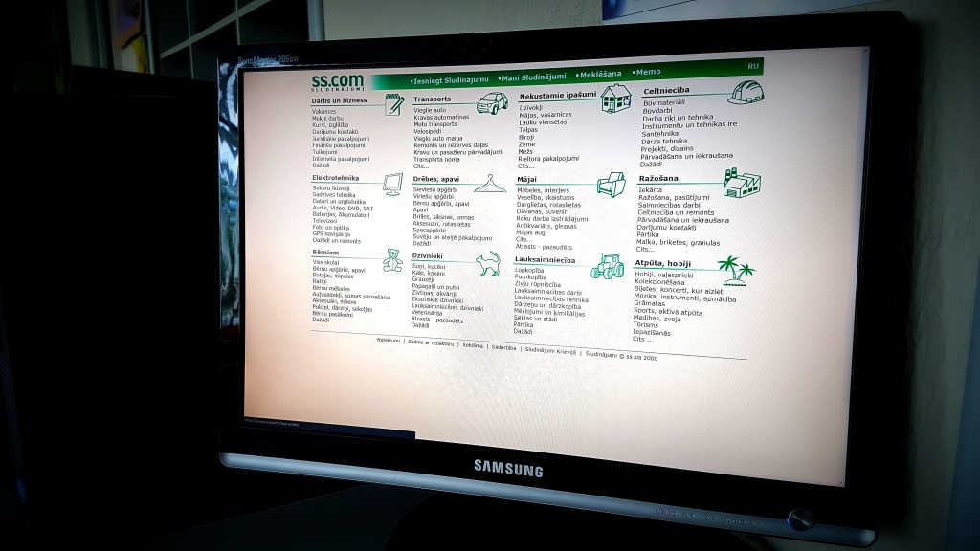Screen dimensions: 980x551
Task: Select the monitor icon for Elektrotehnika
Action: 392,184
